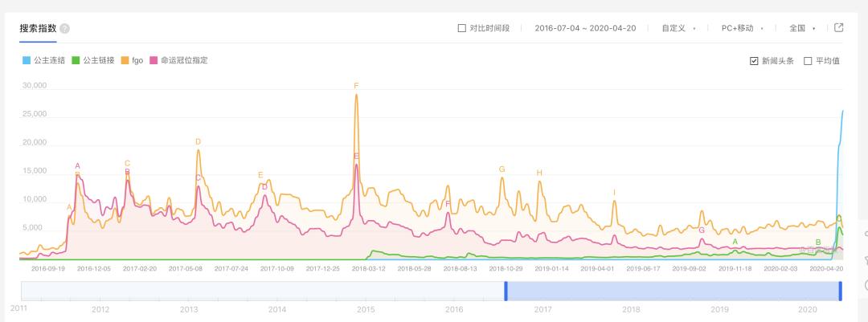Check the 平均值 checkbox
868x322 pixels.
point(808,60)
